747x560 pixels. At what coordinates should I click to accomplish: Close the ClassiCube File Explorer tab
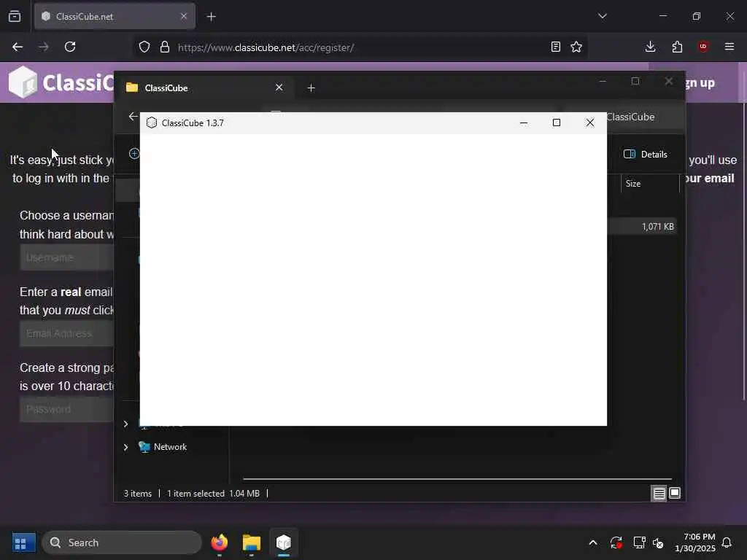pyautogui.click(x=279, y=87)
